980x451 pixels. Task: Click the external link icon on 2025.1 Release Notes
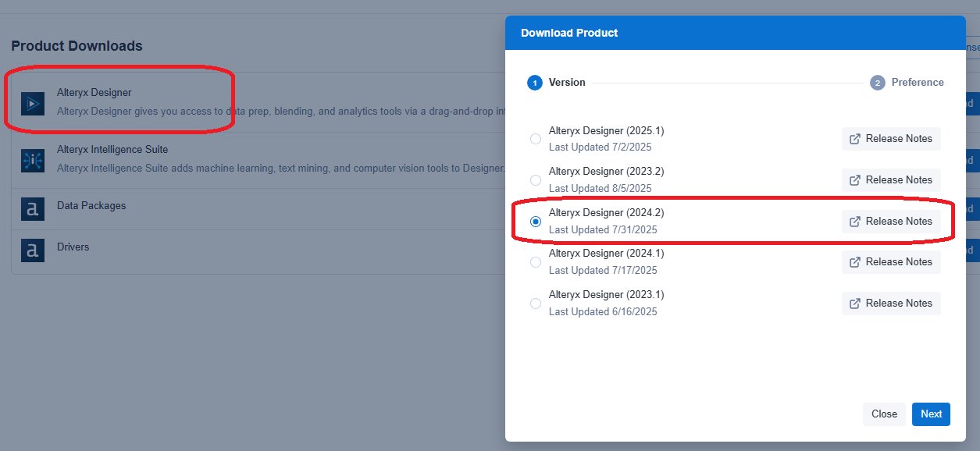(x=856, y=138)
